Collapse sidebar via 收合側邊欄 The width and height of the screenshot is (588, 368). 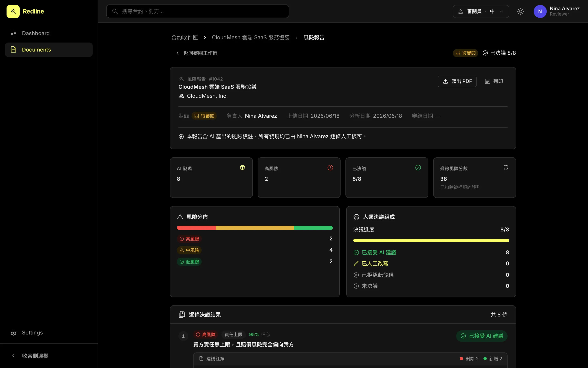tap(49, 356)
